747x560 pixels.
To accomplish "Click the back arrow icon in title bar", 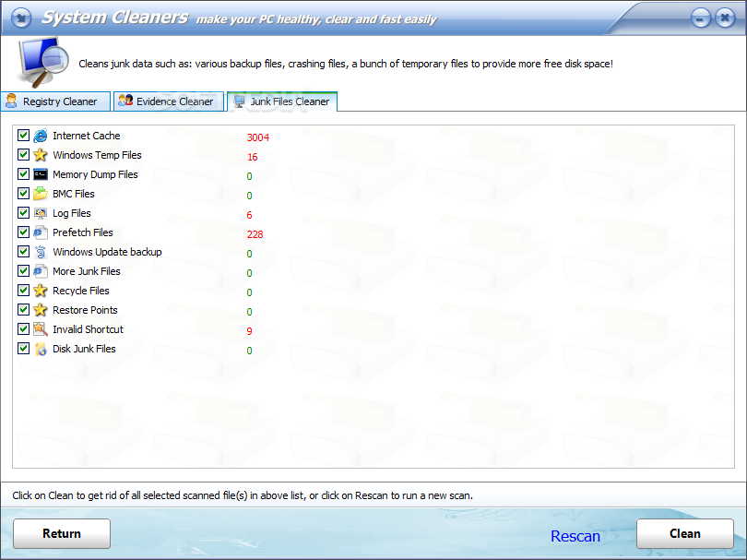I will [20, 18].
